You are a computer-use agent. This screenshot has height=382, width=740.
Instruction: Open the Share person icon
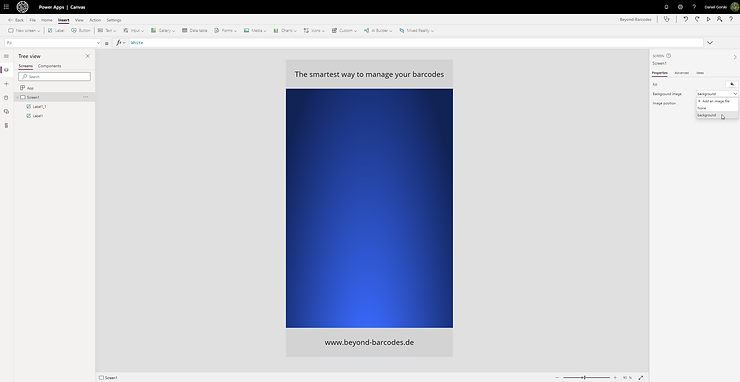click(x=719, y=19)
